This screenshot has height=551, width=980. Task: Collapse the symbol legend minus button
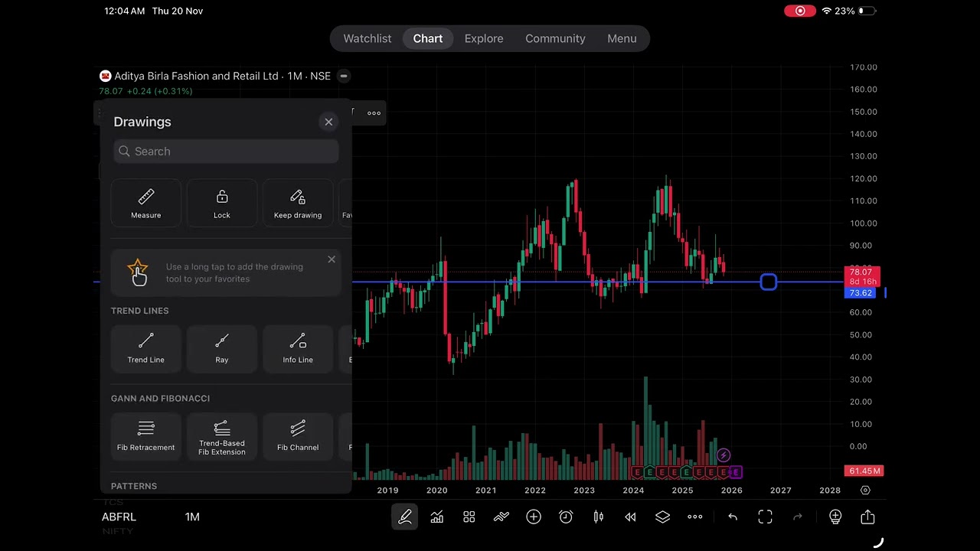pos(344,76)
